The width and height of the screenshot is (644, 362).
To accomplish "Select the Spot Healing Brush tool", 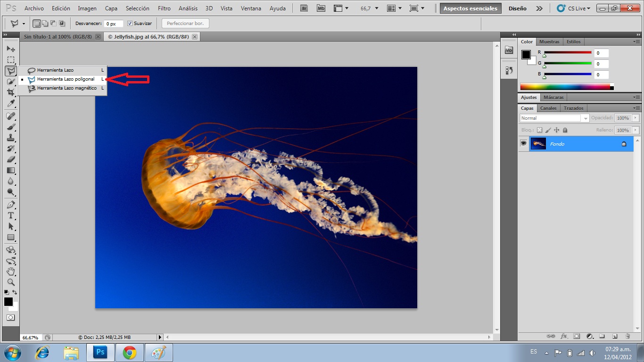I will click(10, 116).
